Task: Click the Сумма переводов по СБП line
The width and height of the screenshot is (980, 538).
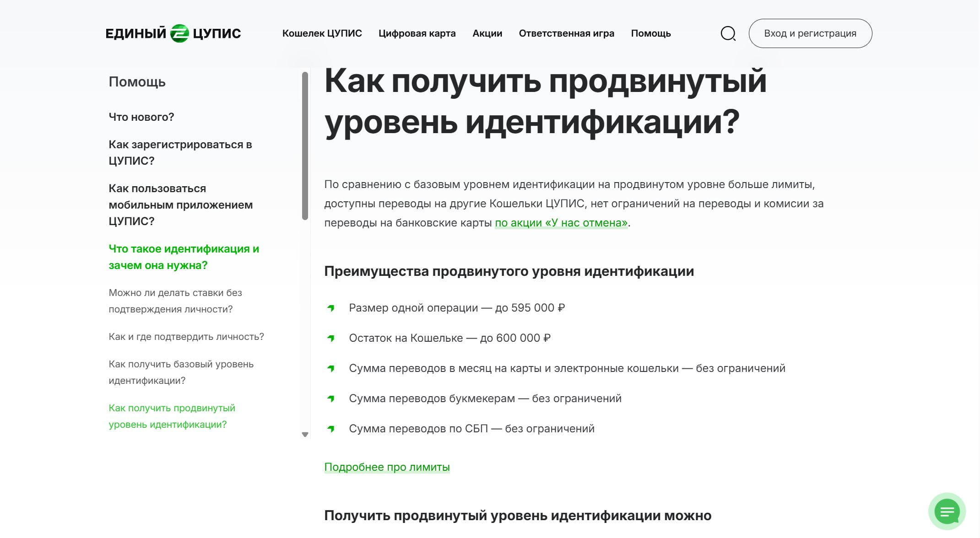Action: pyautogui.click(x=471, y=429)
